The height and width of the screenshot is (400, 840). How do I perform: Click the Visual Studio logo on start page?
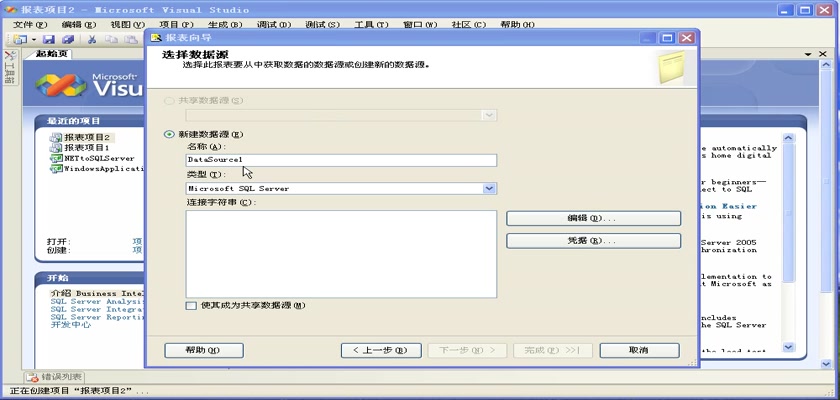click(x=61, y=85)
